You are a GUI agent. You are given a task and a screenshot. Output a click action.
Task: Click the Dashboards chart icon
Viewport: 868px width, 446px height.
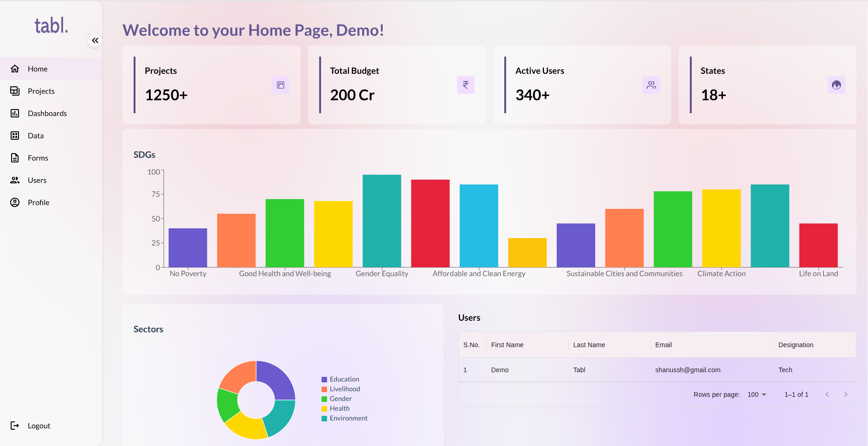15,113
